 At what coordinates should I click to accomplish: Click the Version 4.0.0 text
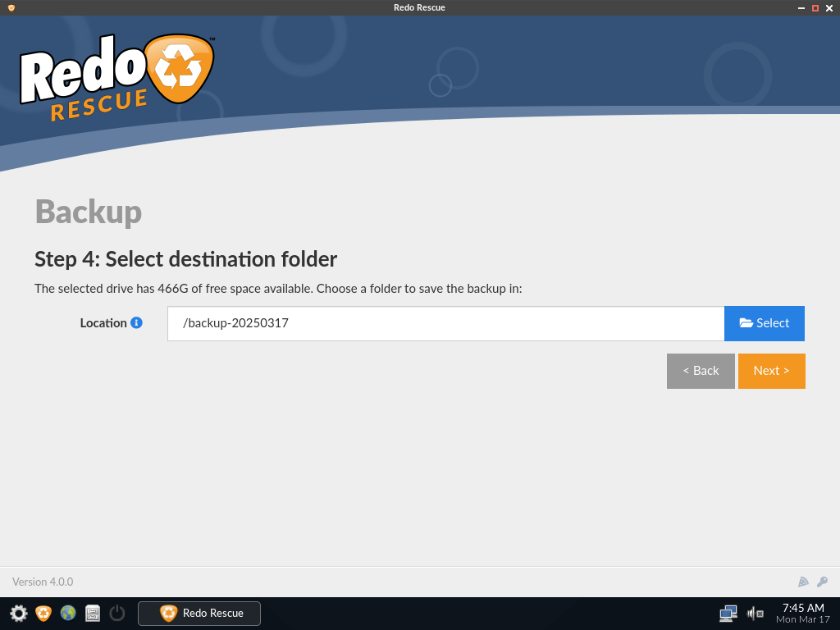(43, 582)
